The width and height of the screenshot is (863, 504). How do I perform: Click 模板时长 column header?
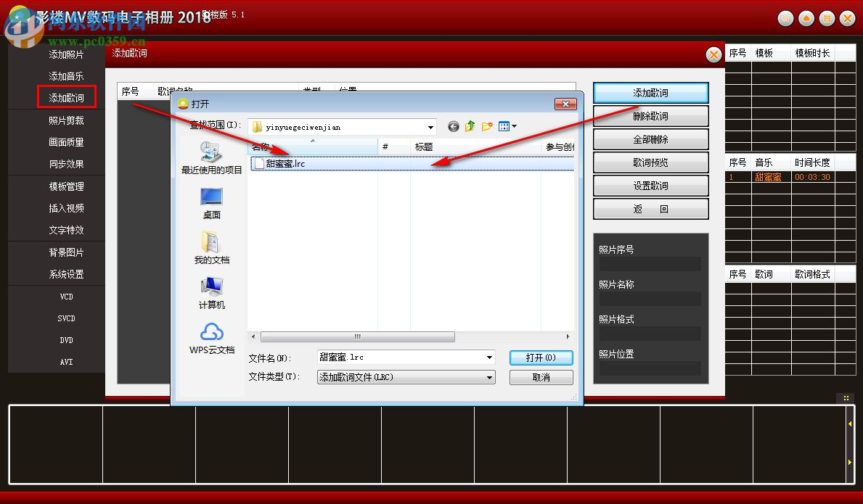(812, 53)
